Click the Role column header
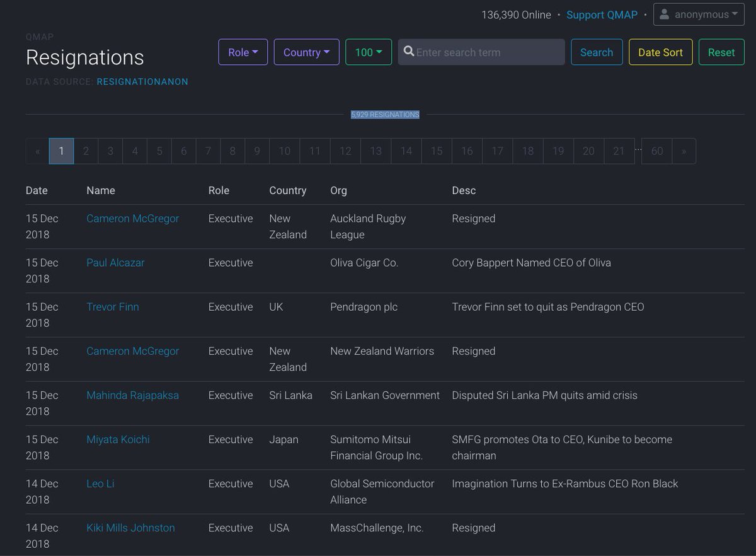The image size is (756, 556). click(x=219, y=190)
